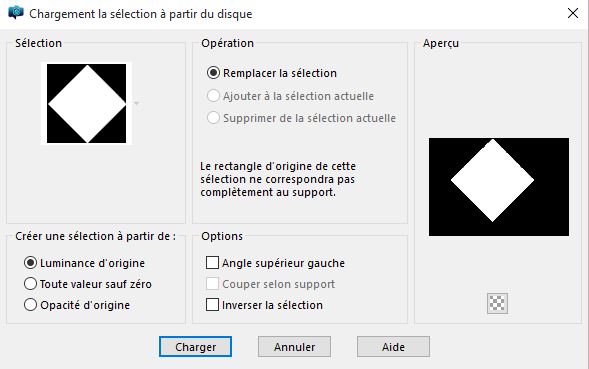This screenshot has height=369, width=589.
Task: Click the PaintShop Pro title bar icon
Action: coord(16,13)
